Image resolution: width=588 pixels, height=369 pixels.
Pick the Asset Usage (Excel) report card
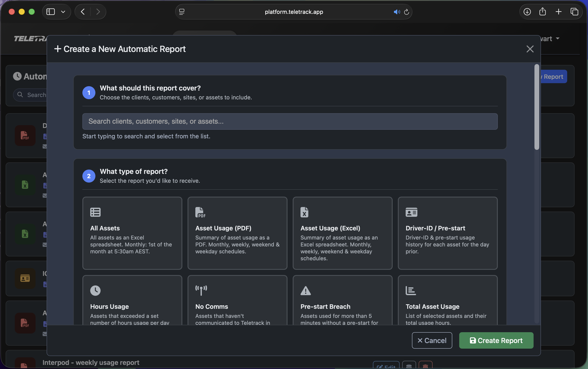click(342, 233)
